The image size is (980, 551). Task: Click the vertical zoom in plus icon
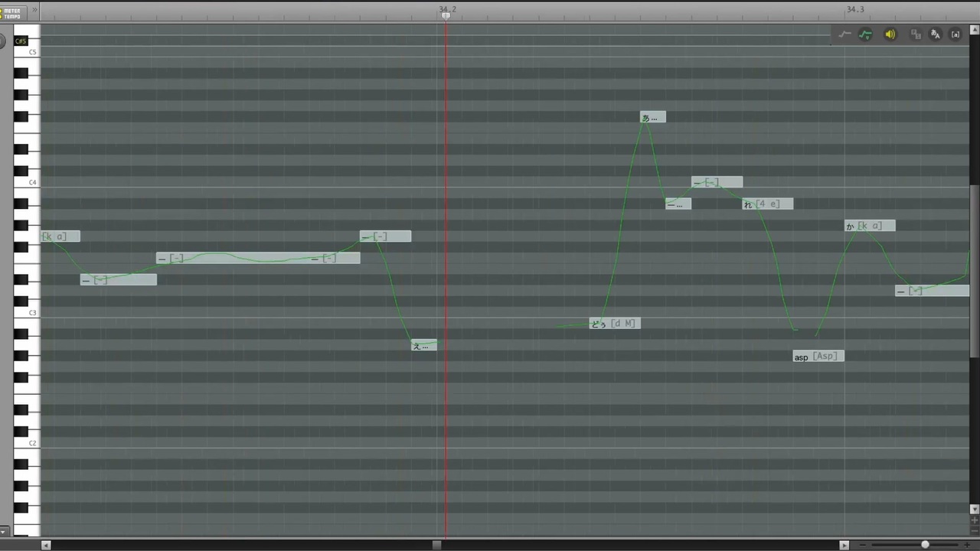pyautogui.click(x=975, y=520)
